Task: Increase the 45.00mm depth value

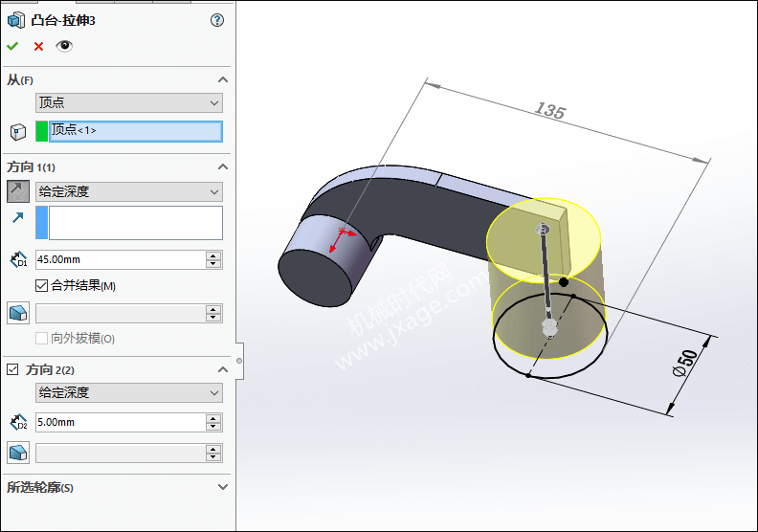Action: 213,255
